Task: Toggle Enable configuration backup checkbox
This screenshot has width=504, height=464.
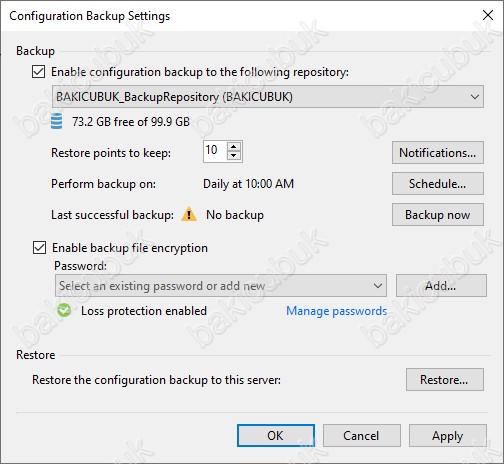Action: point(38,72)
